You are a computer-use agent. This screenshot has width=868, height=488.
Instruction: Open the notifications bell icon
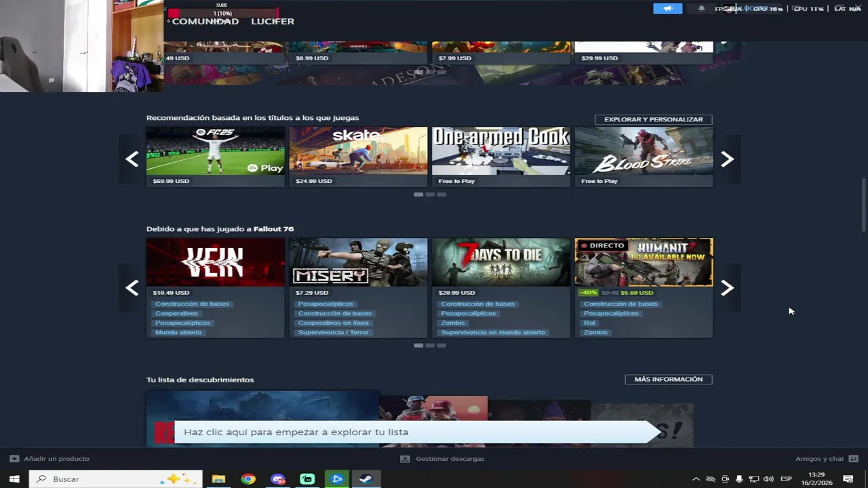click(701, 9)
